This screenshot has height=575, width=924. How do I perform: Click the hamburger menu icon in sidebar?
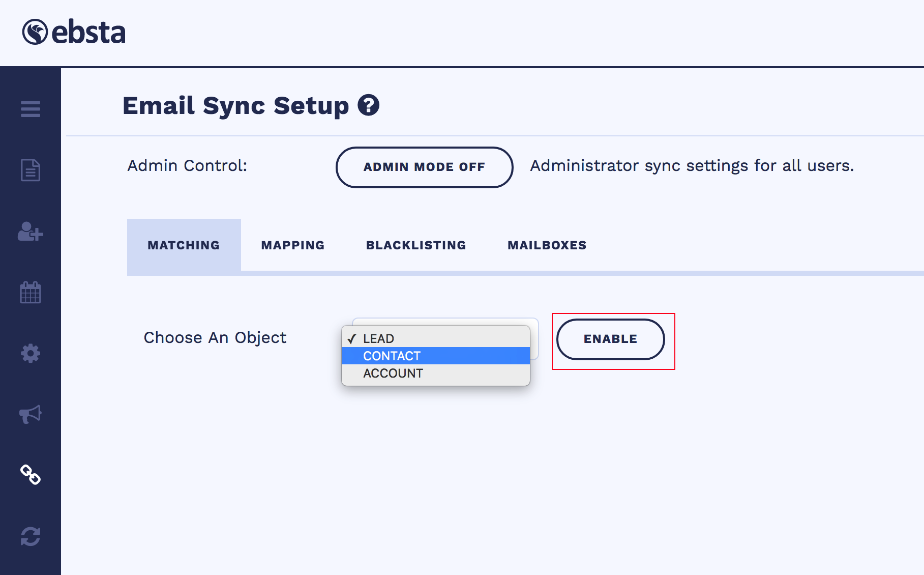pyautogui.click(x=31, y=109)
